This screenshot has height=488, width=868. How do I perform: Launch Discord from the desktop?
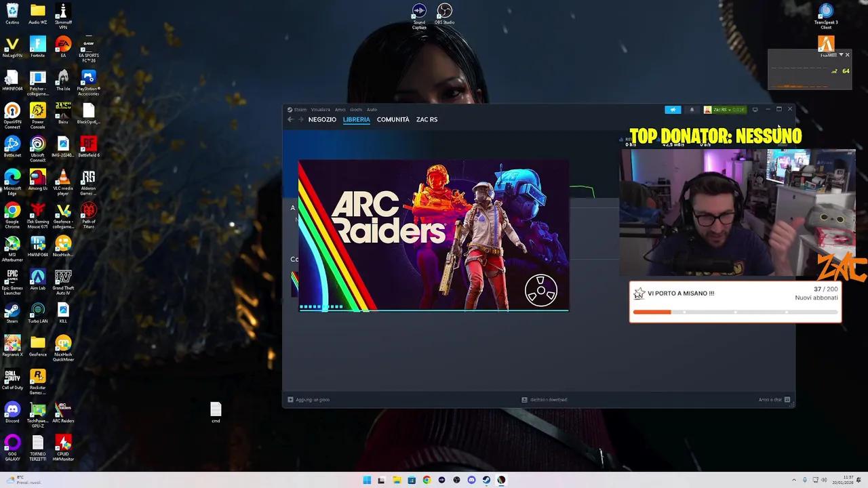[12, 410]
